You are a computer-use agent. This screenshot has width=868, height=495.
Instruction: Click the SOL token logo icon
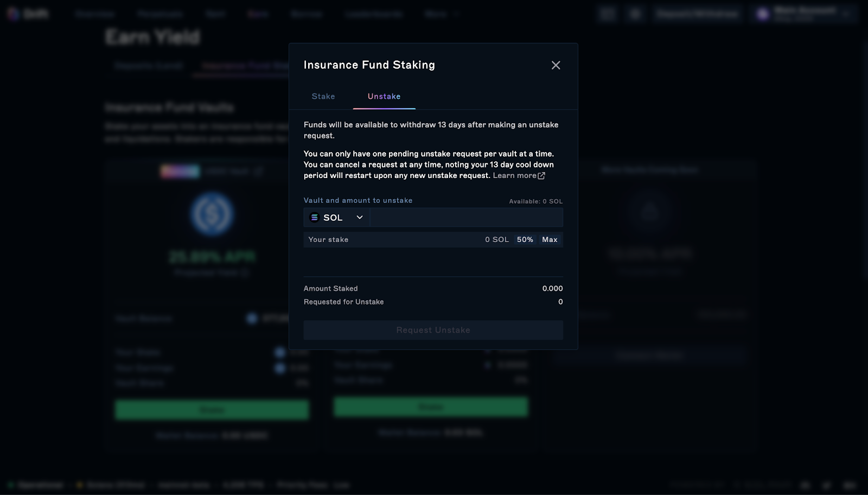[x=314, y=218]
